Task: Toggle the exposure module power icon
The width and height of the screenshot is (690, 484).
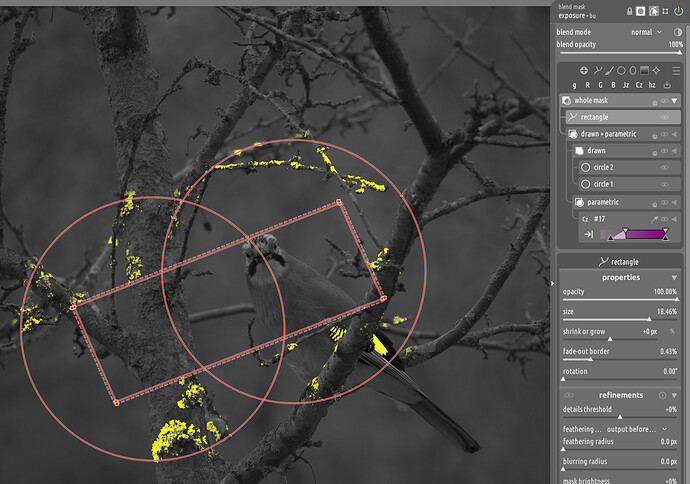Action: pyautogui.click(x=678, y=11)
